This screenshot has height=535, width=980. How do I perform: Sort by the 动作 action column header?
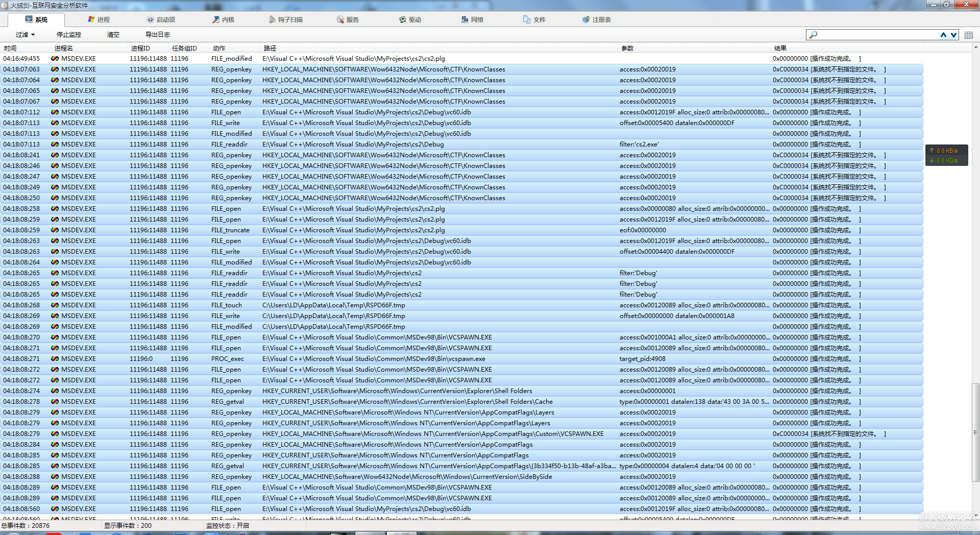click(x=219, y=48)
